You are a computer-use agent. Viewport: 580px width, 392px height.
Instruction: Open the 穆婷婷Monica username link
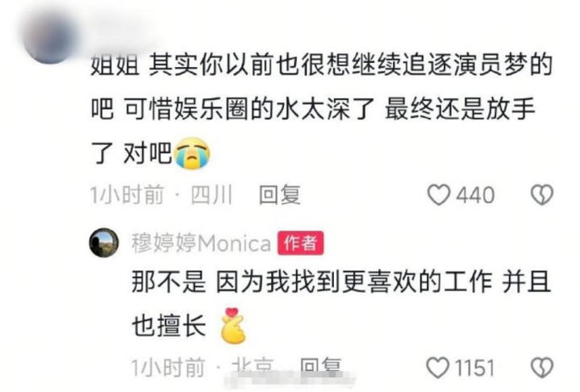(x=201, y=244)
